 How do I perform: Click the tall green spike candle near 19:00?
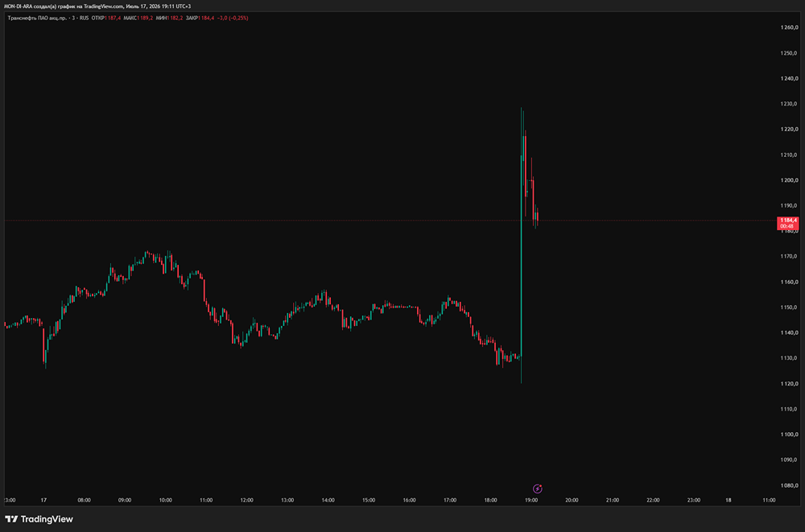click(521, 245)
